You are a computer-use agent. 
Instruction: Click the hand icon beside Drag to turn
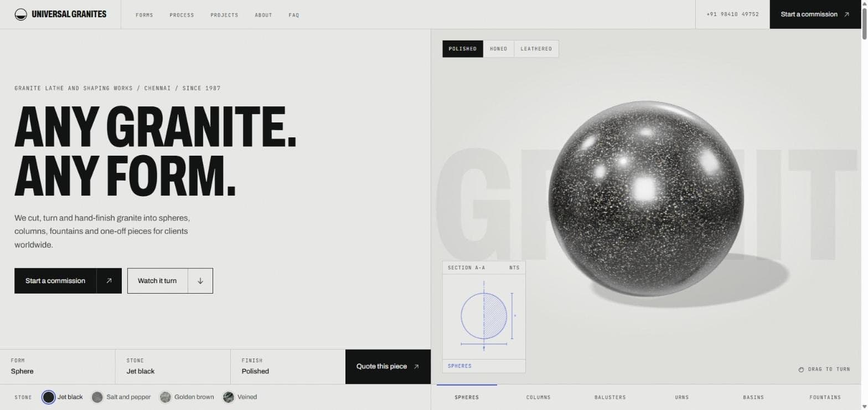[801, 369]
